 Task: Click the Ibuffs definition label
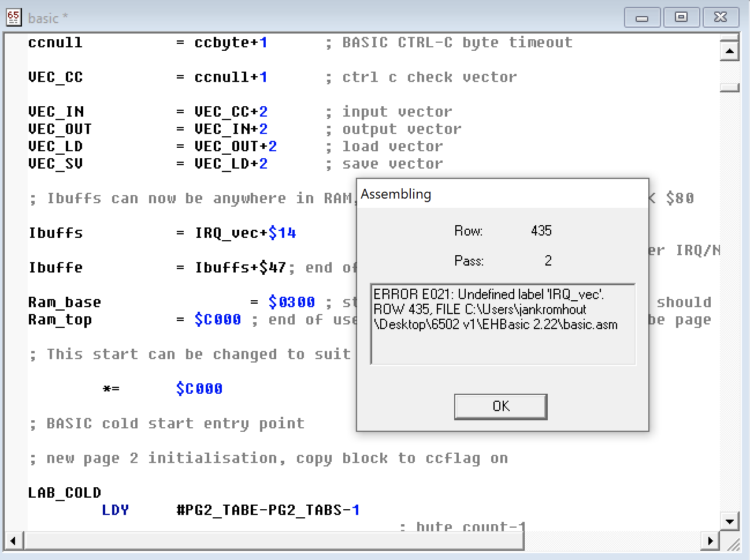click(x=55, y=233)
